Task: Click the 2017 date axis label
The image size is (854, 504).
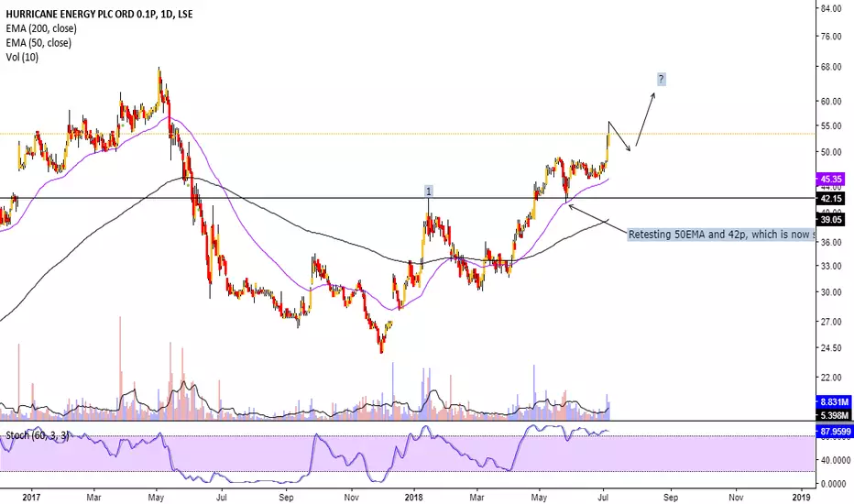Action: point(31,497)
